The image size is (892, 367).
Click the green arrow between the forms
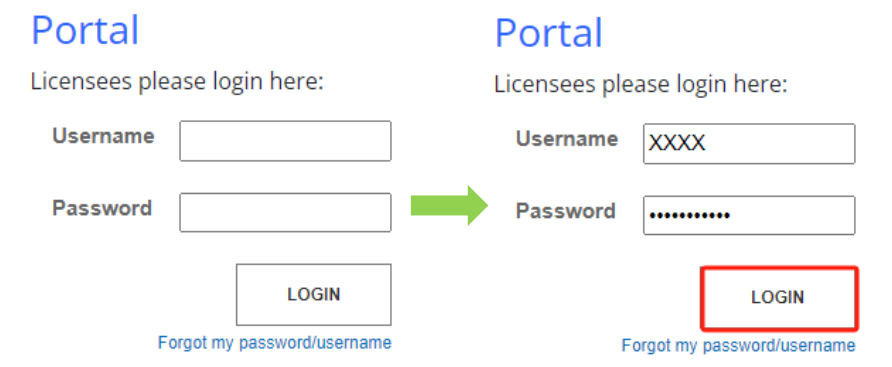point(449,205)
